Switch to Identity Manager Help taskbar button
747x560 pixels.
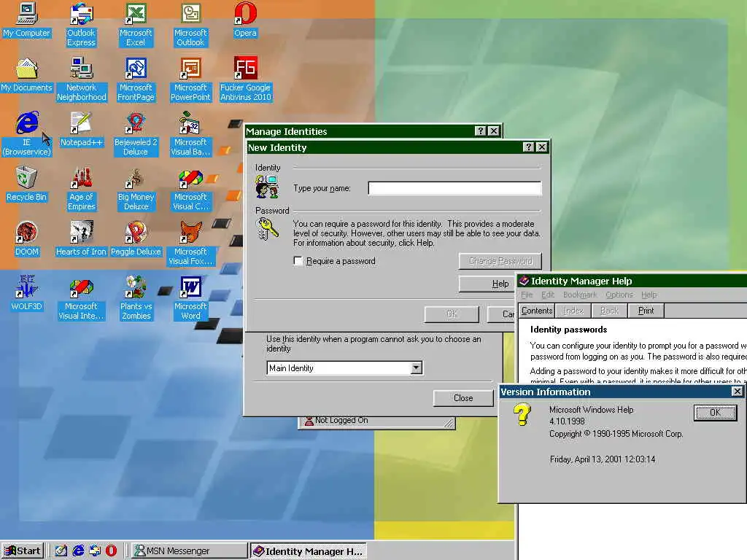(309, 551)
